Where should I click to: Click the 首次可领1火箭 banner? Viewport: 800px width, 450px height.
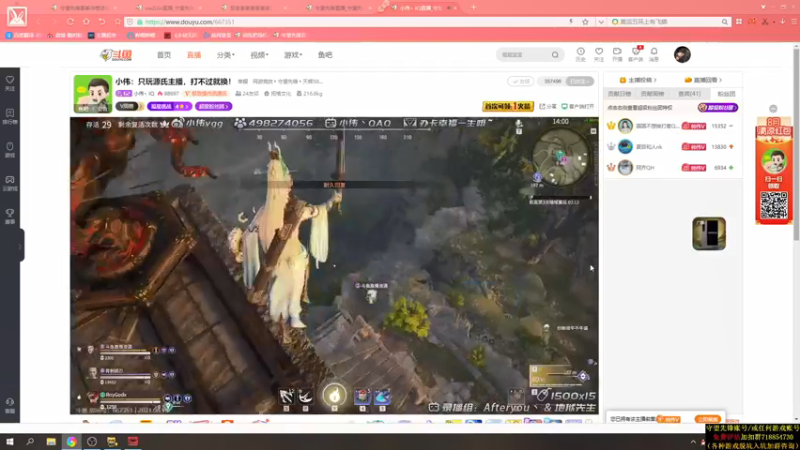point(508,106)
